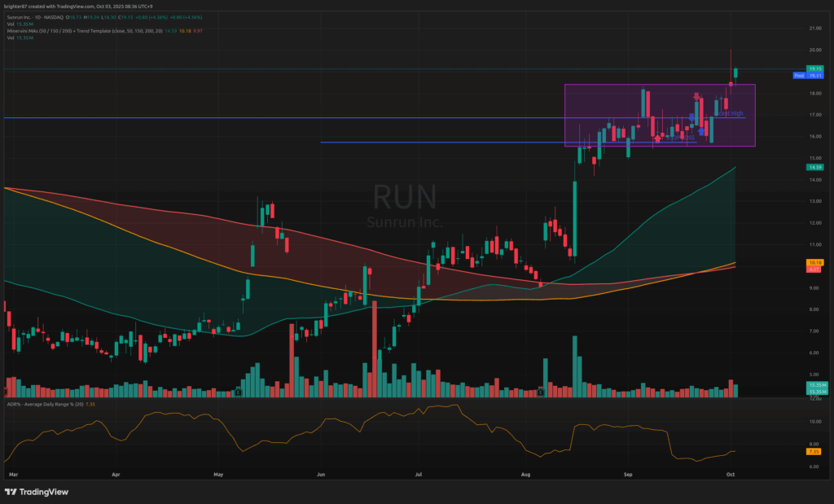Viewport: 834px width, 504px height.
Task: Click the green 19.15 last price label
Action: (x=814, y=68)
